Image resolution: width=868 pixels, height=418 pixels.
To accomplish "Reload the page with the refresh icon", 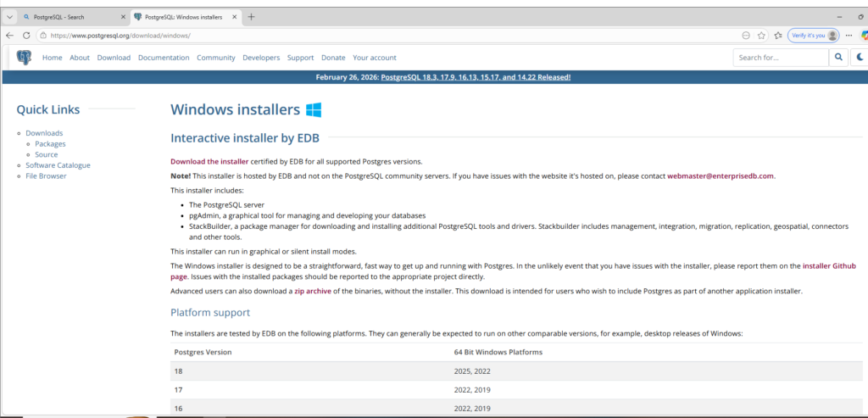I will coord(26,36).
